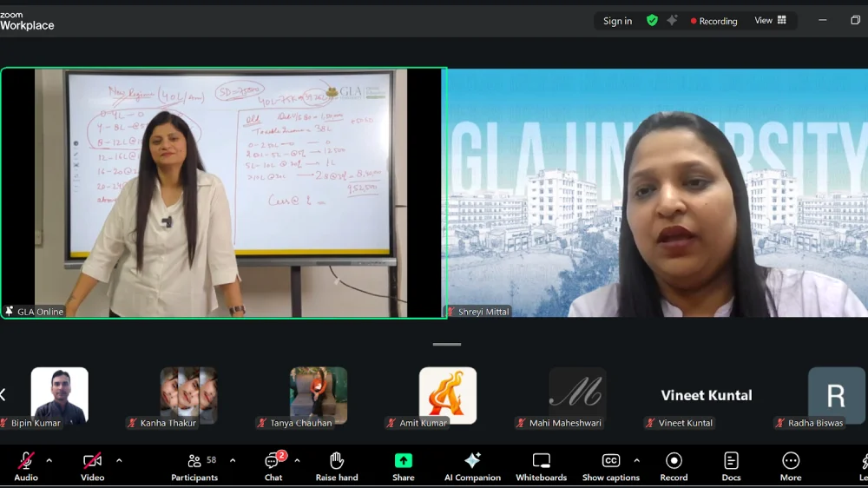This screenshot has width=868, height=488.
Task: Expand the video options arrow
Action: [119, 460]
